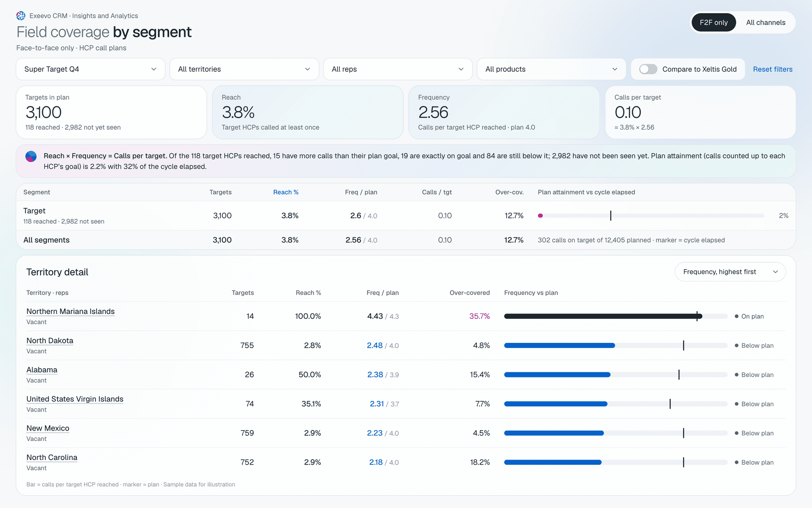Click the Calls / tgt column header
The width and height of the screenshot is (812, 508).
pos(437,192)
